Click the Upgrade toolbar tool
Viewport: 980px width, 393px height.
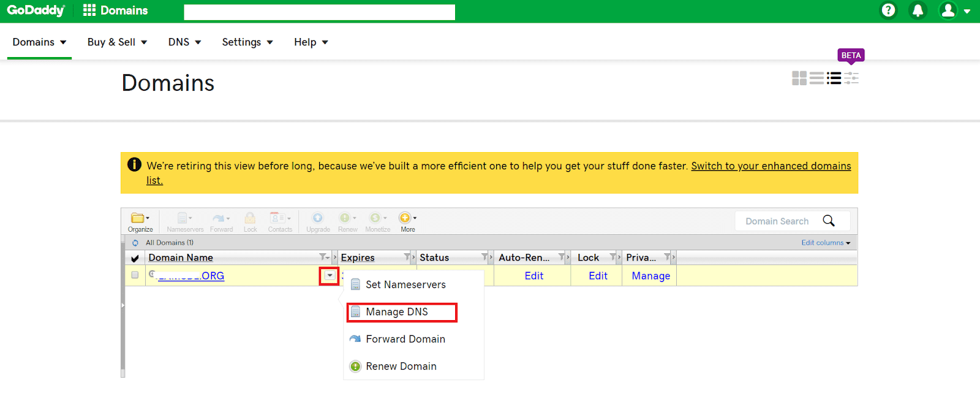[318, 222]
